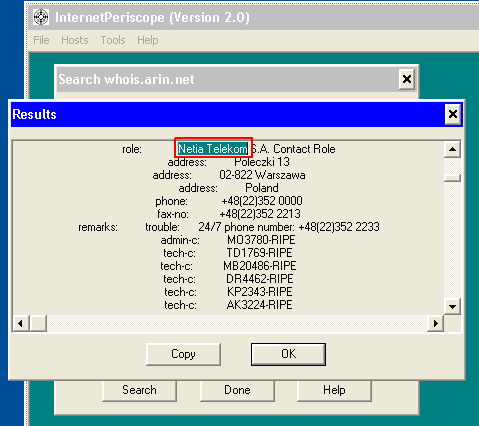Open the Help menu
This screenshot has width=479, height=426.
pyautogui.click(x=148, y=40)
